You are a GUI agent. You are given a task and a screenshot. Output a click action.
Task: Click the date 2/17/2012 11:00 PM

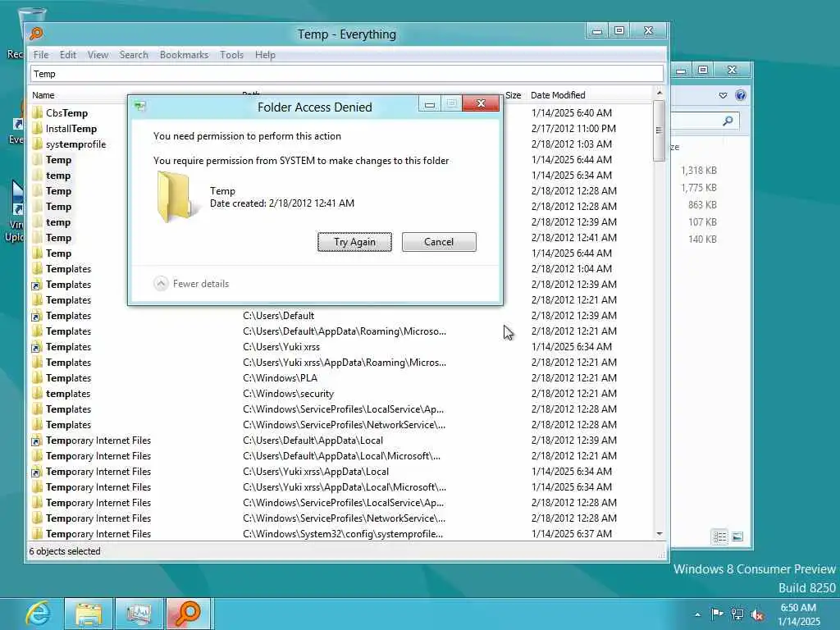(573, 129)
